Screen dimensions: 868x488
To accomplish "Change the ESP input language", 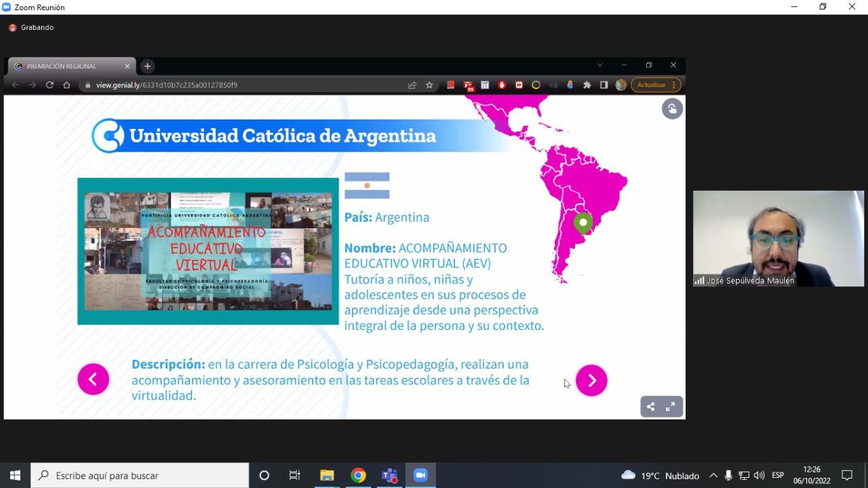I will [778, 475].
